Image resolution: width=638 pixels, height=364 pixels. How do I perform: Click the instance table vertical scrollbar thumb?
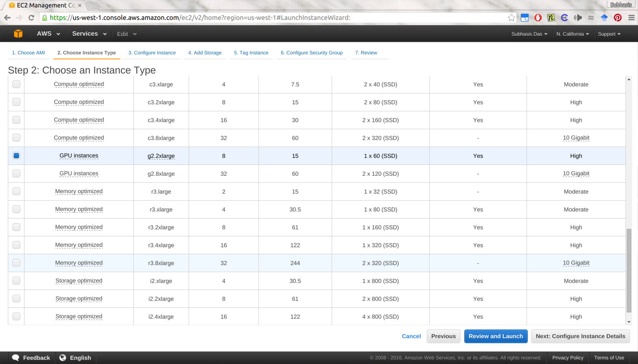pyautogui.click(x=628, y=270)
